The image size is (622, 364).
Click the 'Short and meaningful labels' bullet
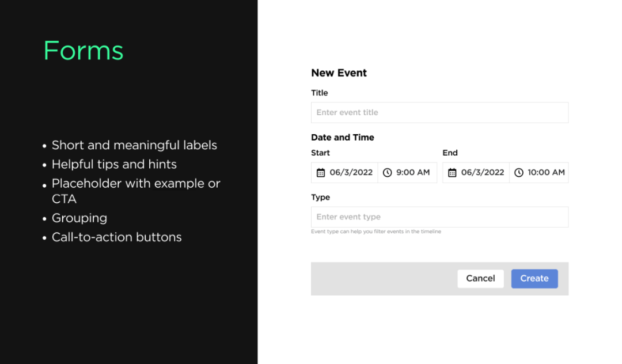(134, 145)
